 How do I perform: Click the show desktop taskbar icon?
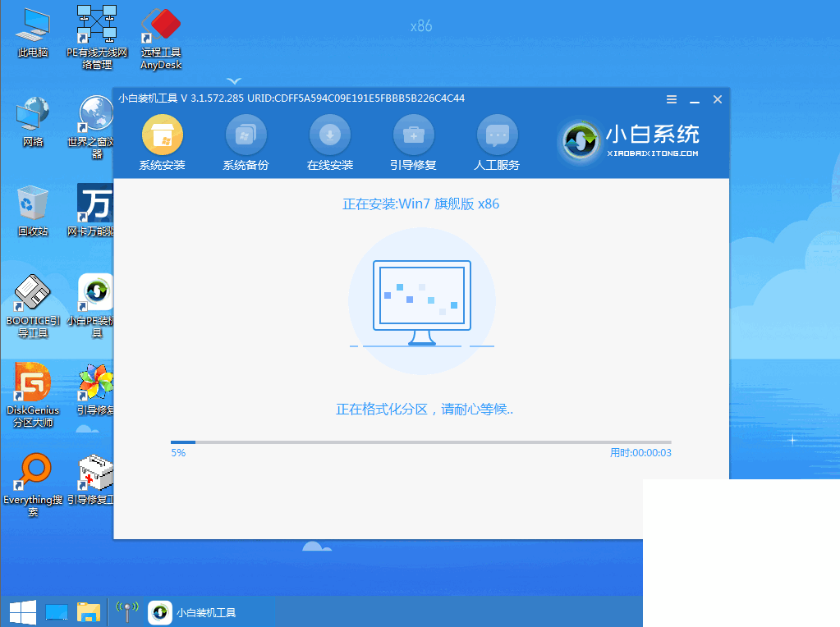click(57, 612)
